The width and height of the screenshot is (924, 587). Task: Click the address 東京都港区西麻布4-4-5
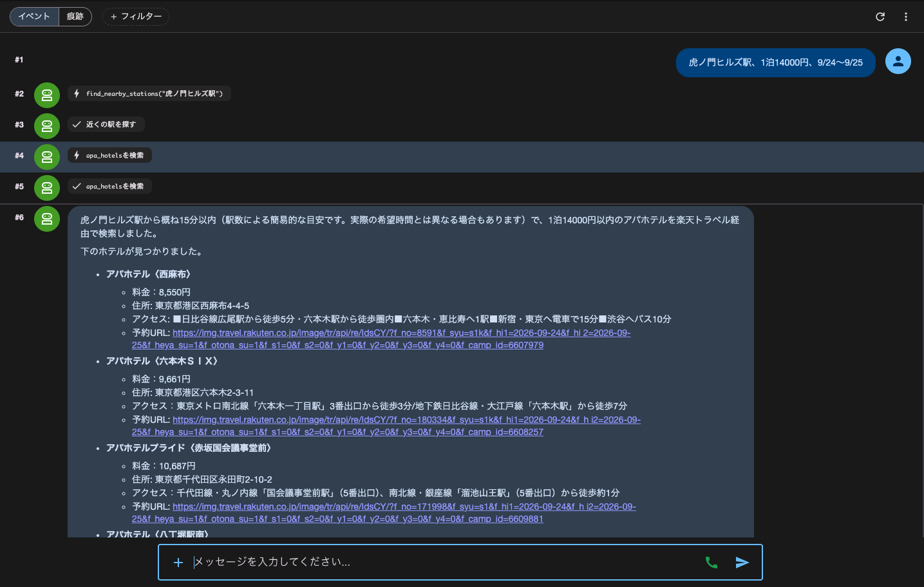point(202,306)
